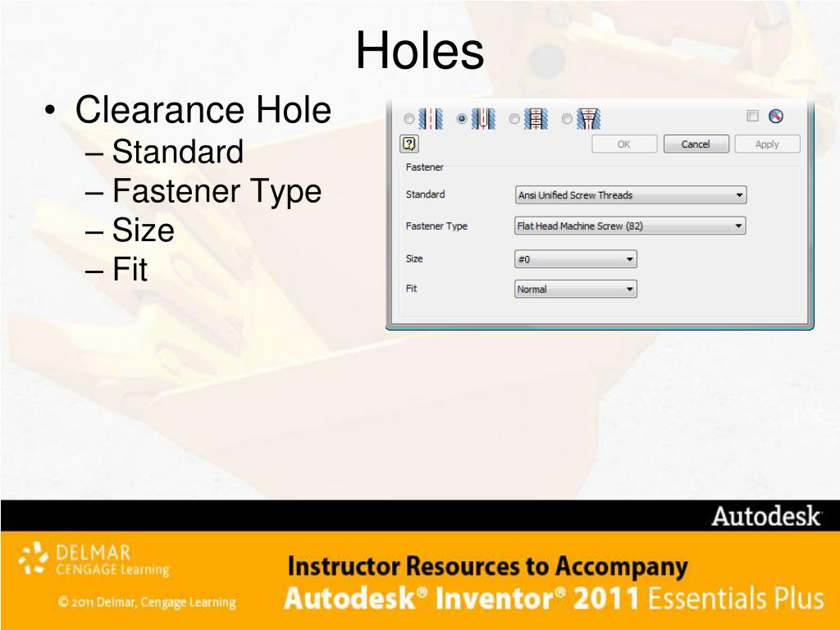Click the Autodesk Inventor 2011 Essentials Plus text

coord(554,598)
